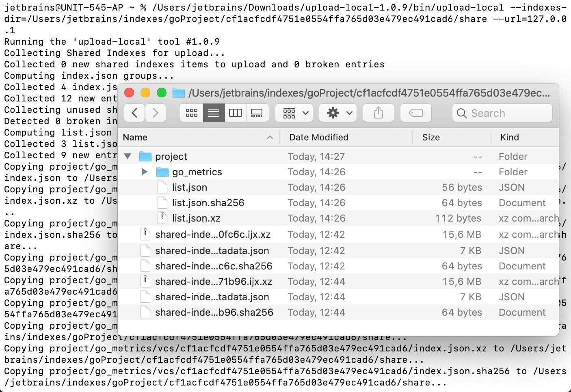This screenshot has width=571, height=392.
Task: Switch to column view mode
Action: click(236, 113)
